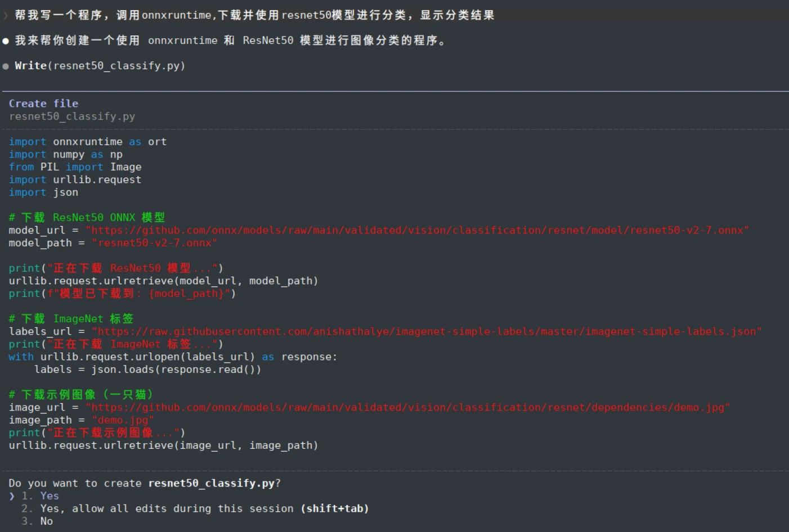789x532 pixels.
Task: Click the user prompt text at top
Action: click(x=254, y=15)
